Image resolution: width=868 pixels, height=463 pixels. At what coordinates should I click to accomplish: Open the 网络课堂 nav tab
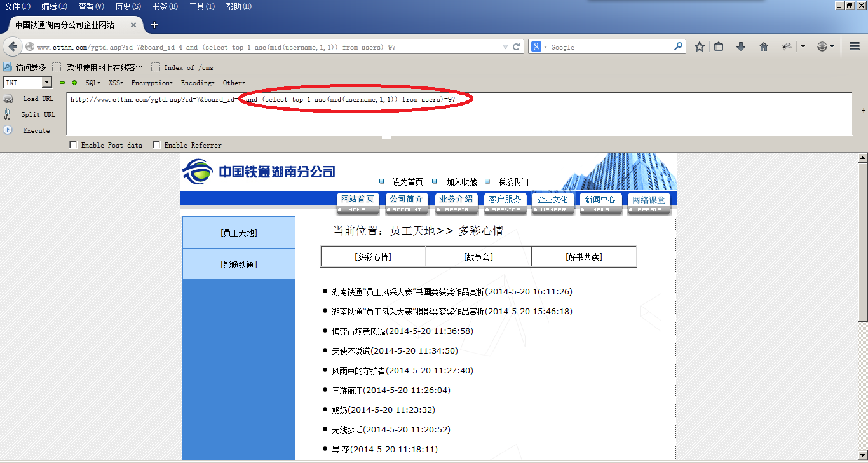coord(649,203)
